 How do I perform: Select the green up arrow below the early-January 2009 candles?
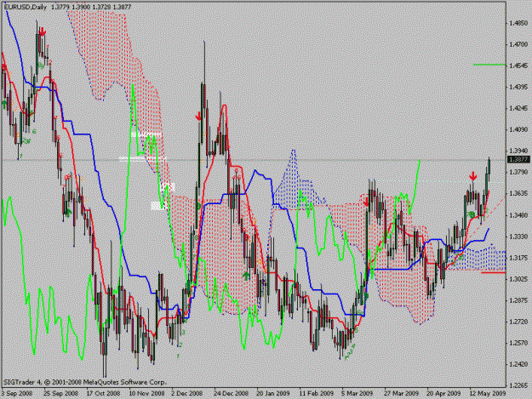[246, 276]
